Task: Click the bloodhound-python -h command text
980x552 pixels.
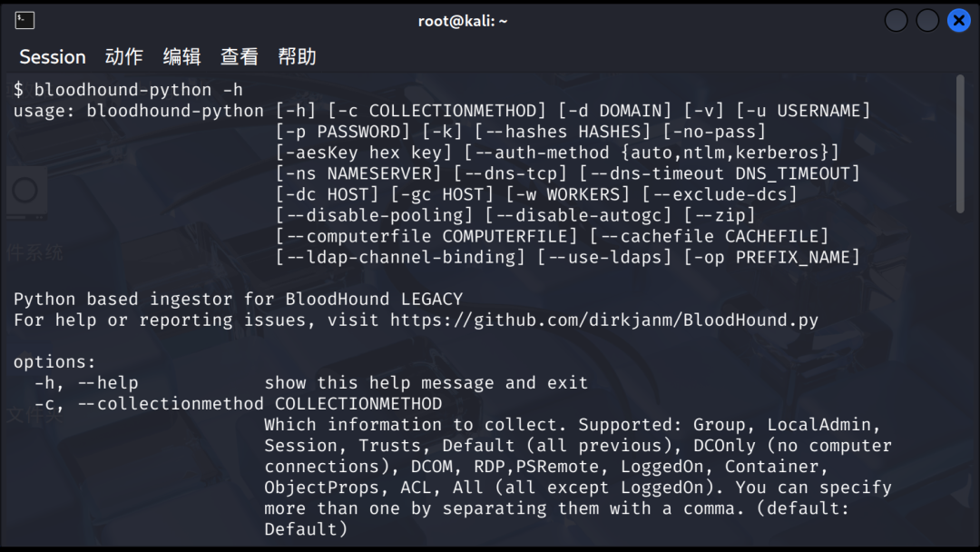Action: [x=138, y=90]
